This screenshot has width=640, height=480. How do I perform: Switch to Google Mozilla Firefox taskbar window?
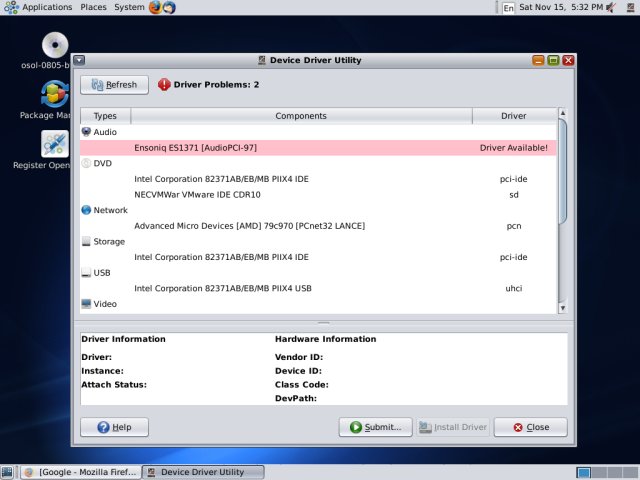point(79,472)
